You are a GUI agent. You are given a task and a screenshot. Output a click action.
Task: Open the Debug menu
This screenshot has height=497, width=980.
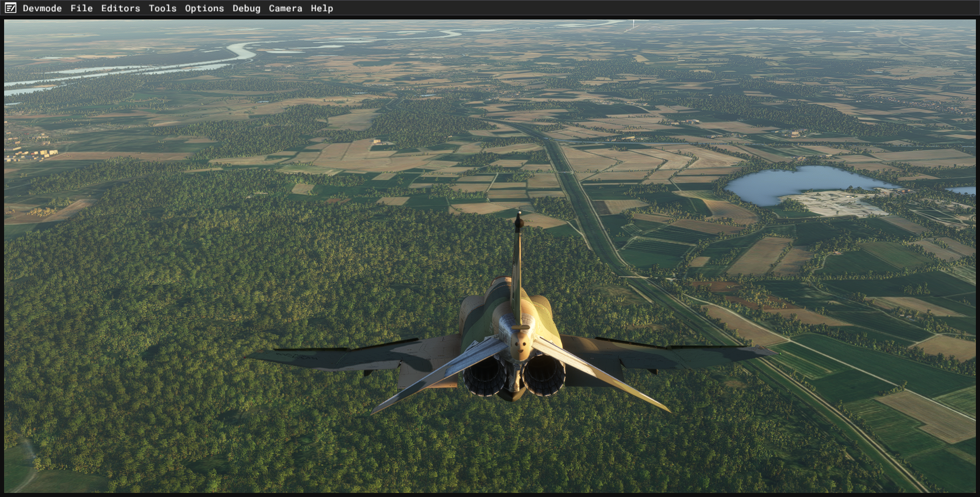click(247, 8)
